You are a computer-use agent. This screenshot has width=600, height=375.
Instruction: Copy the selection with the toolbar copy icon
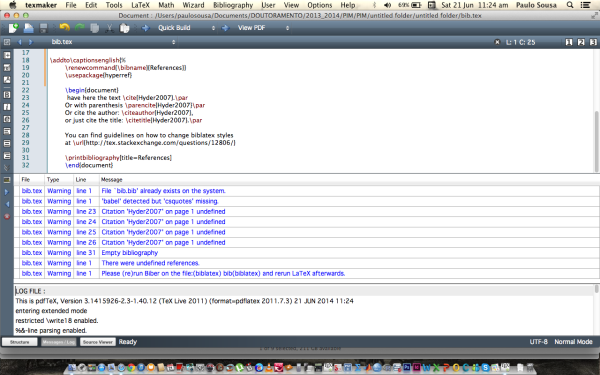point(95,28)
